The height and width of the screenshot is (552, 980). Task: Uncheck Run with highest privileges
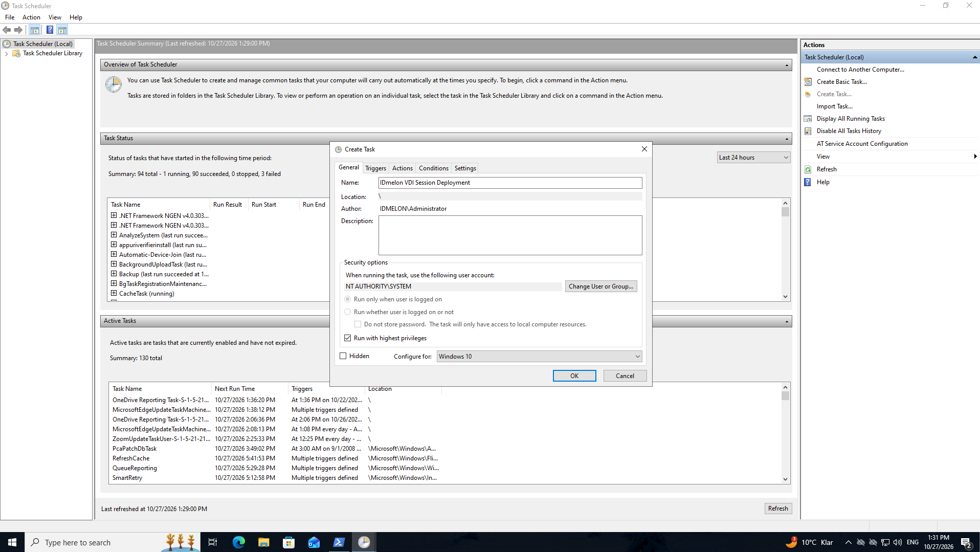click(x=348, y=338)
